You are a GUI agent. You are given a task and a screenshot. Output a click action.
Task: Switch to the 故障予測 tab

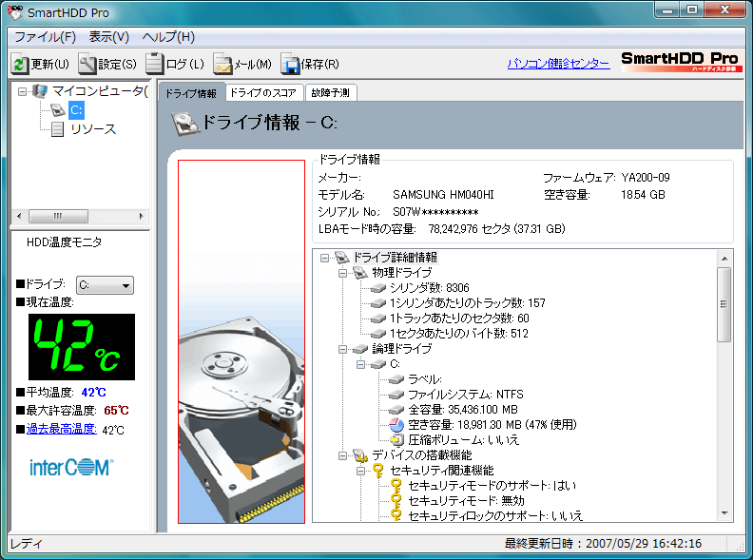331,92
